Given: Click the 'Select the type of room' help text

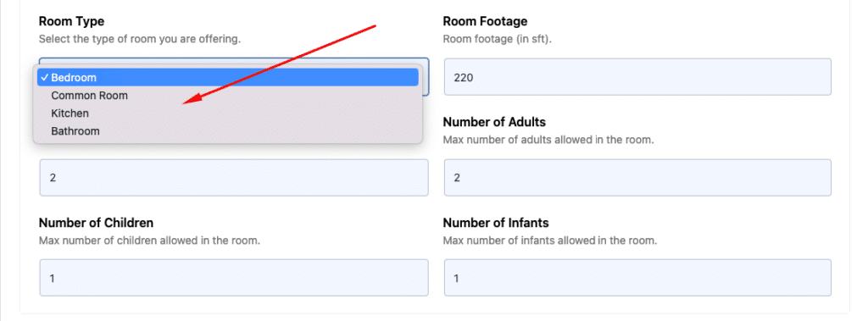Looking at the screenshot, I should [x=140, y=40].
